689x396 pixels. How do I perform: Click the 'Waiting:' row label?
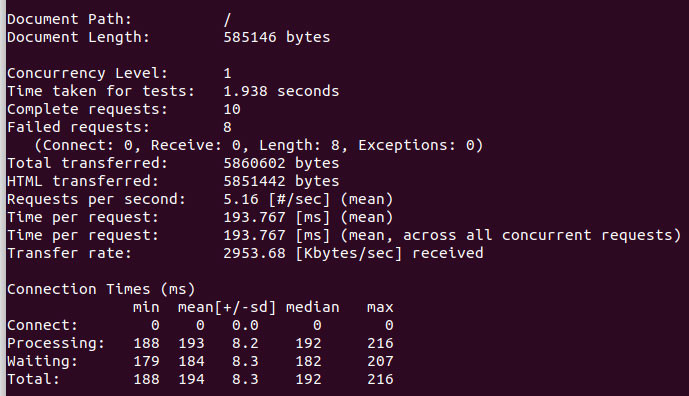click(x=43, y=362)
